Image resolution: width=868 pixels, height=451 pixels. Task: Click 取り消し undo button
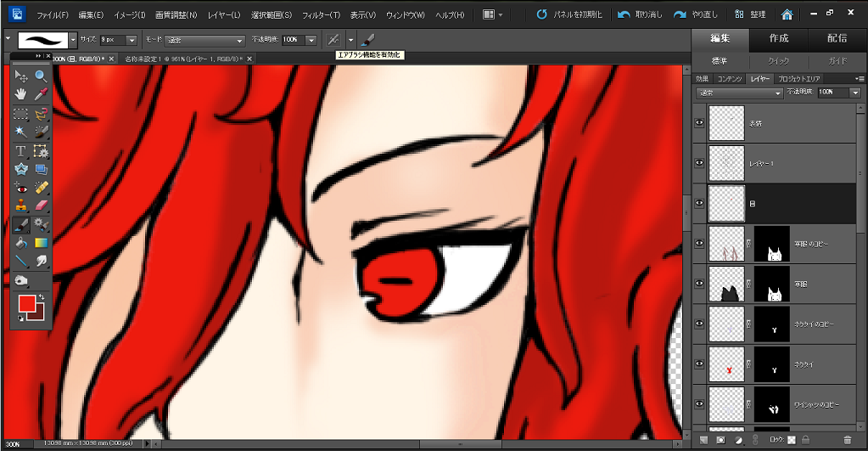640,14
